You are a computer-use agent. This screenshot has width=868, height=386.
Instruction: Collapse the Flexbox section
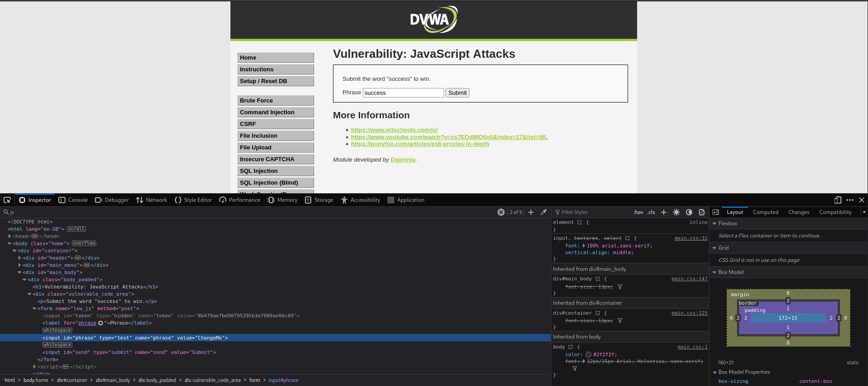coord(714,223)
